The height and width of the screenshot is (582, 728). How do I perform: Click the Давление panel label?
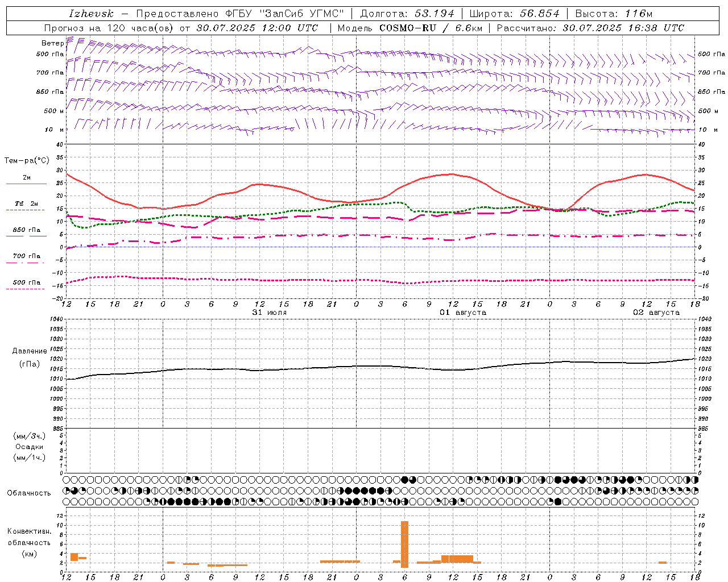coord(30,351)
